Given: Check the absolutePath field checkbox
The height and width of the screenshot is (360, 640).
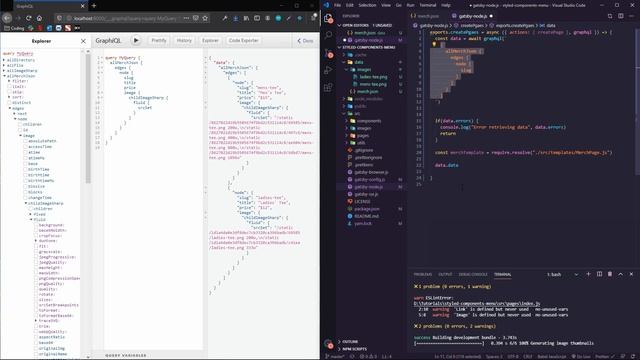Looking at the screenshot, I should (25, 141).
